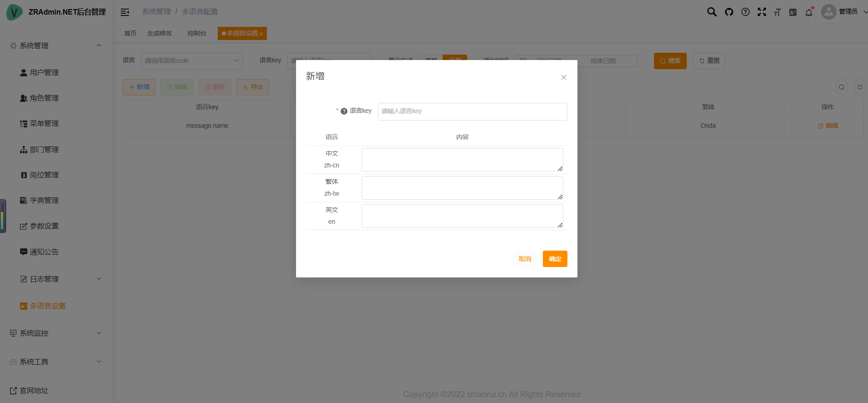Open notifications bell icon
Screen dimensions: 868x403
(x=809, y=12)
